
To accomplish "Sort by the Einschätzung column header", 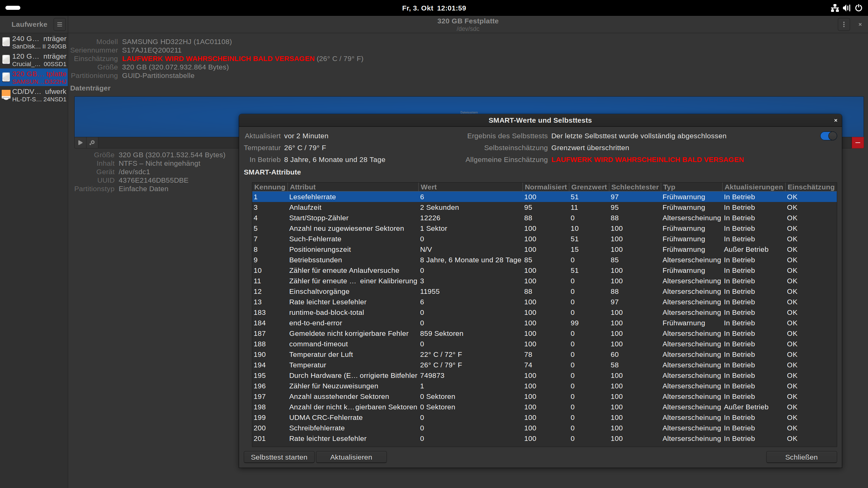I will [x=811, y=187].
